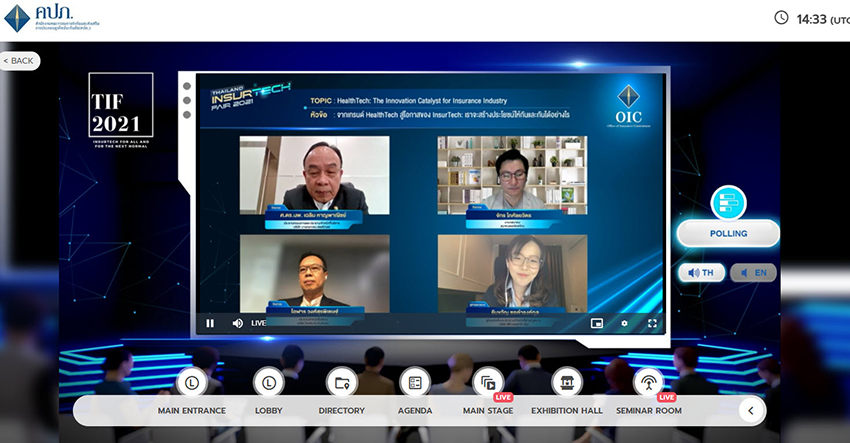Open video player settings gear
The image size is (850, 443).
(625, 323)
